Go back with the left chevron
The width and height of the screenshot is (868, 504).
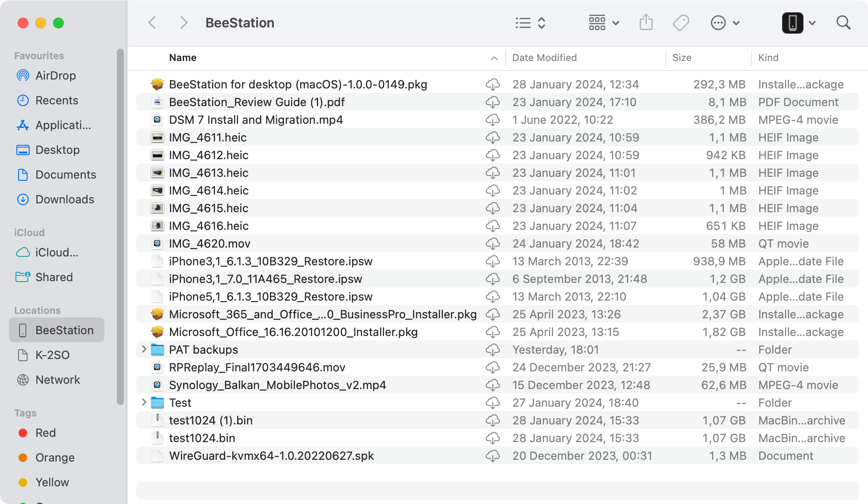click(152, 23)
